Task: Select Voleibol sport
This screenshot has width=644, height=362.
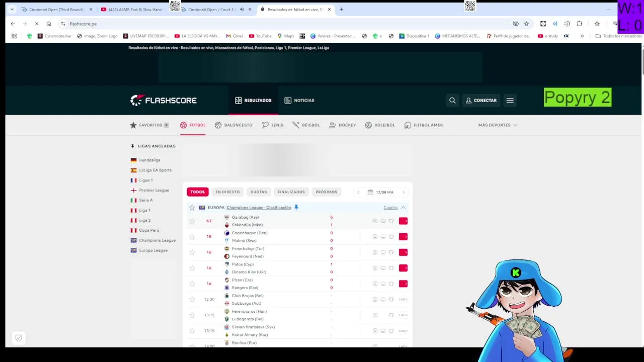Action: point(380,125)
